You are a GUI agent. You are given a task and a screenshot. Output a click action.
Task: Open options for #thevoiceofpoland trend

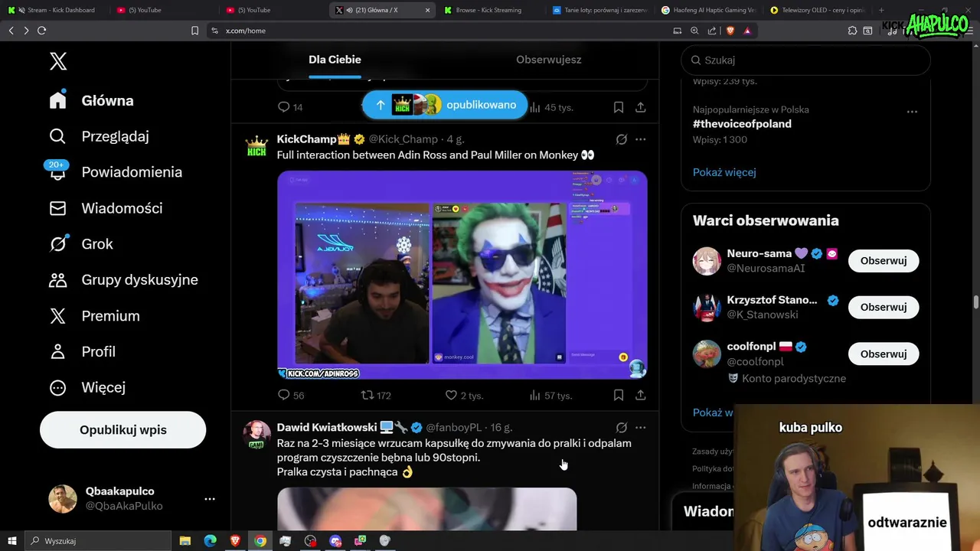pos(912,112)
